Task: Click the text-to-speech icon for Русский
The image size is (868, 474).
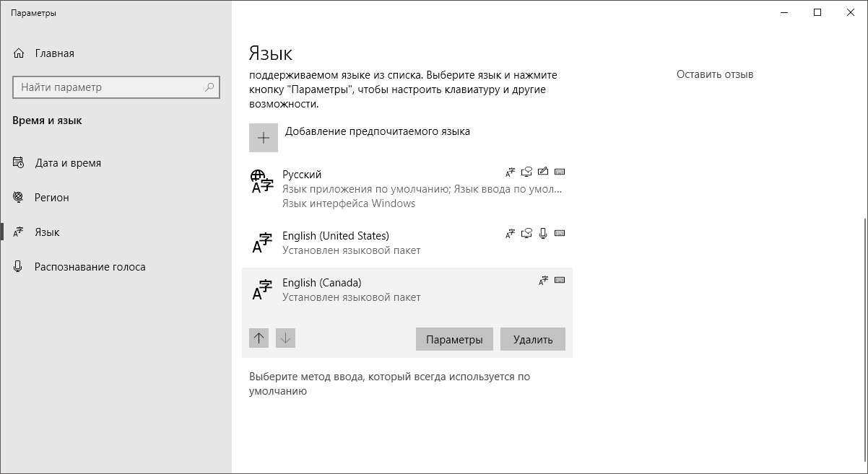Action: (526, 172)
